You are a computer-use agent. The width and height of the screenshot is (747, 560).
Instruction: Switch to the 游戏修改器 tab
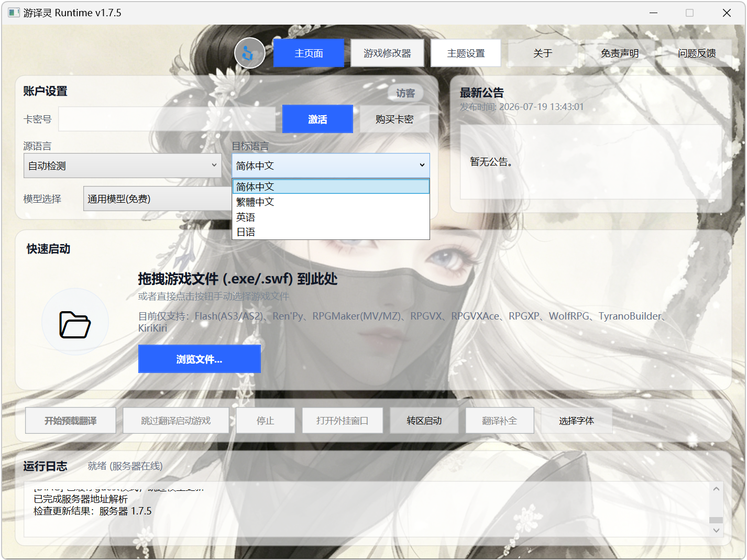click(387, 53)
